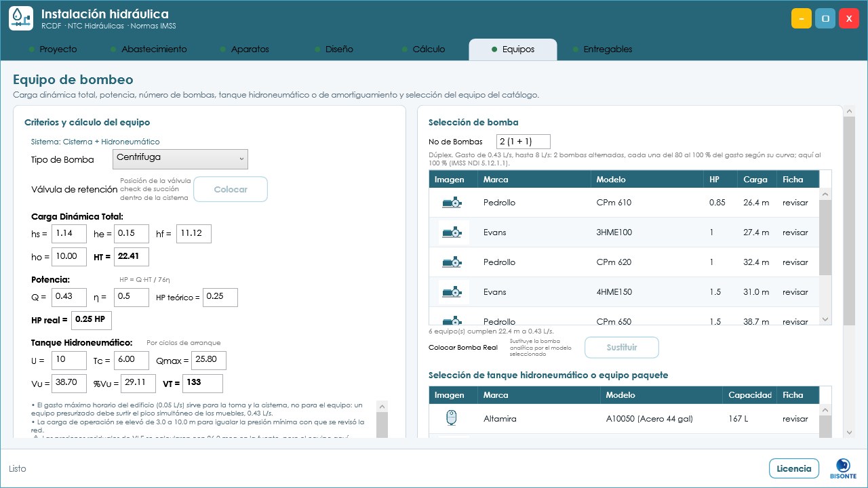The width and height of the screenshot is (868, 488).
Task: Click the Bisonte logo icon
Action: click(843, 468)
